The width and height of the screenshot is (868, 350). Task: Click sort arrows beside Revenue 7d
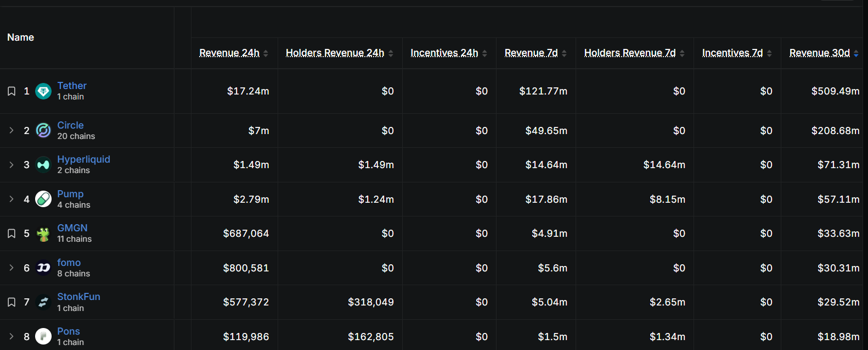[564, 53]
